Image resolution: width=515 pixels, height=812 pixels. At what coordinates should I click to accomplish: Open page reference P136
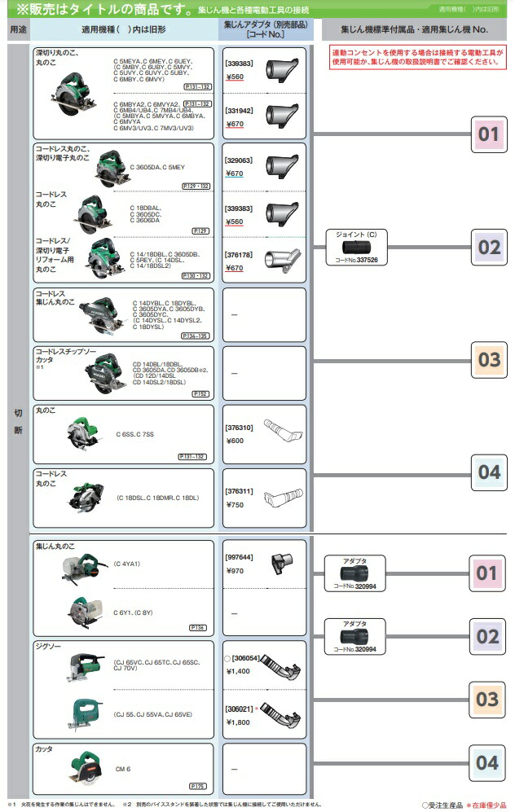200,628
